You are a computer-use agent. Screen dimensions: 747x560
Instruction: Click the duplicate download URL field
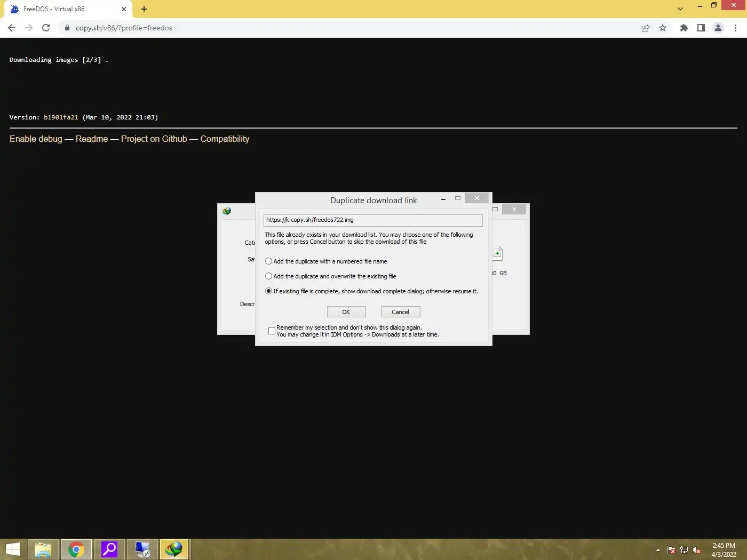373,220
